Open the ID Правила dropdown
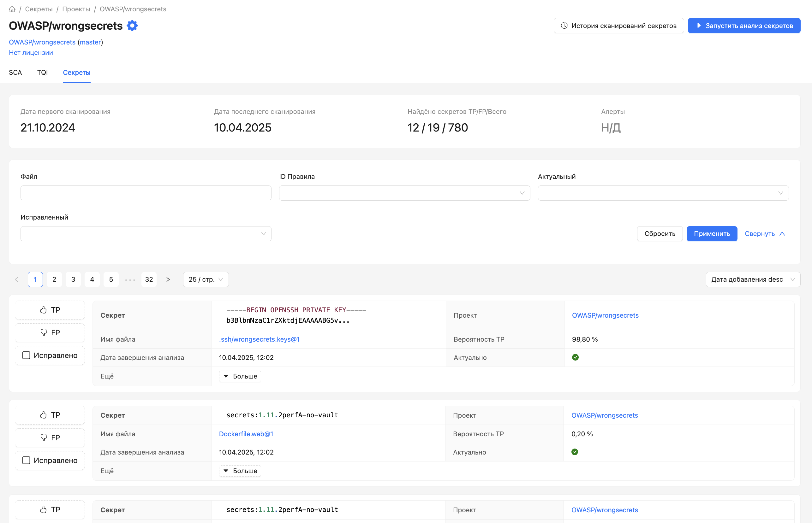Image resolution: width=812 pixels, height=523 pixels. click(404, 193)
